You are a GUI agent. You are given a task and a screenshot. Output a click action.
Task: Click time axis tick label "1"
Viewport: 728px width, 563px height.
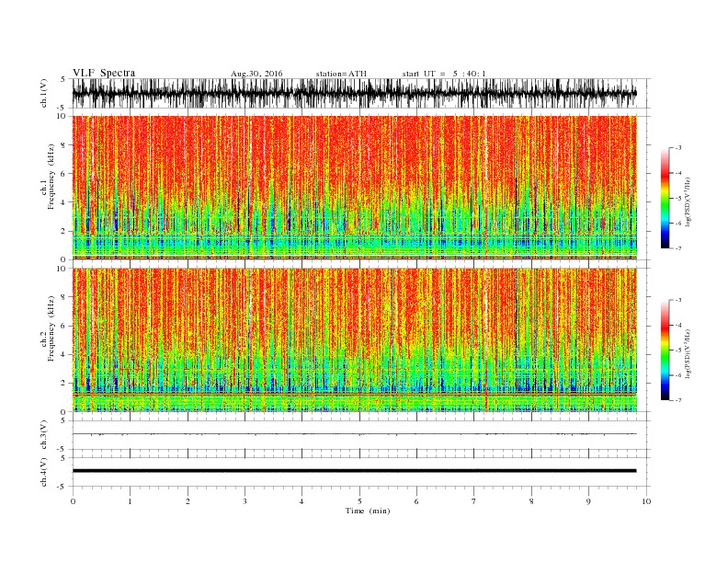click(x=130, y=501)
